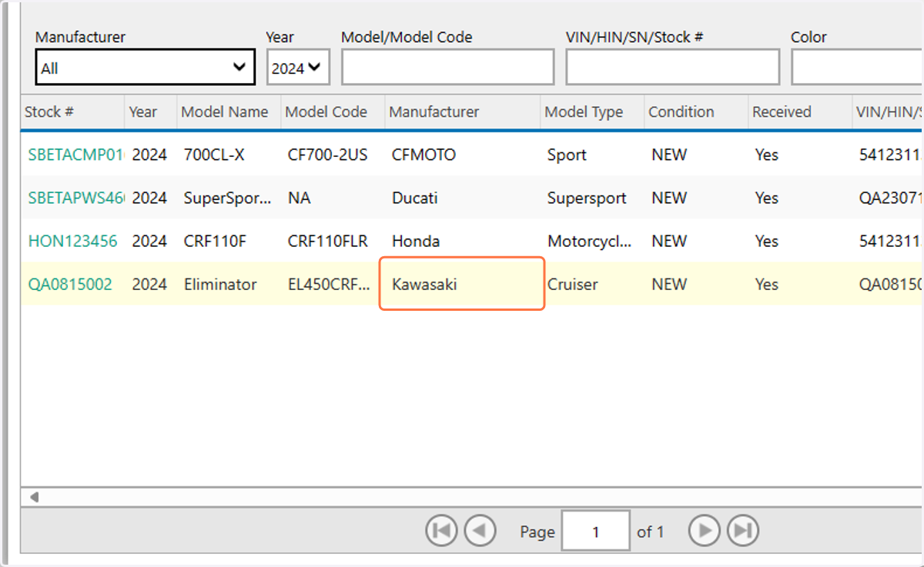
Task: Focus the Color filter input field
Action: (x=857, y=67)
